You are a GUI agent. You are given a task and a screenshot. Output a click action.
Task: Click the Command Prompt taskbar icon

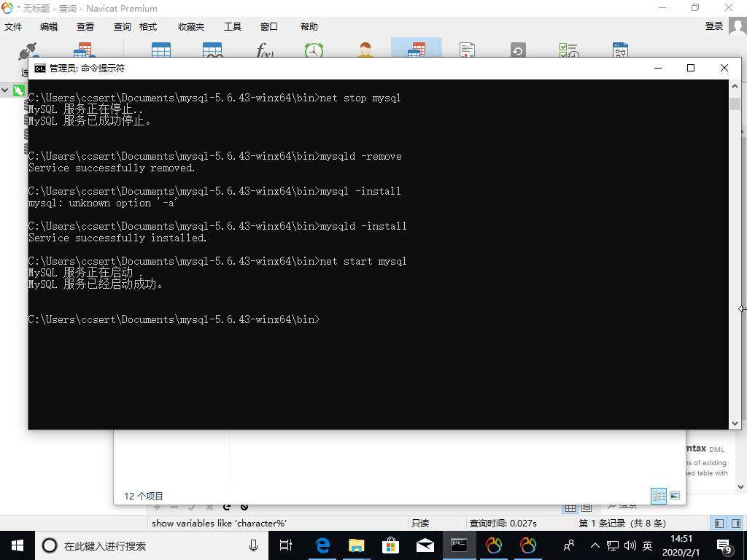[x=459, y=545]
